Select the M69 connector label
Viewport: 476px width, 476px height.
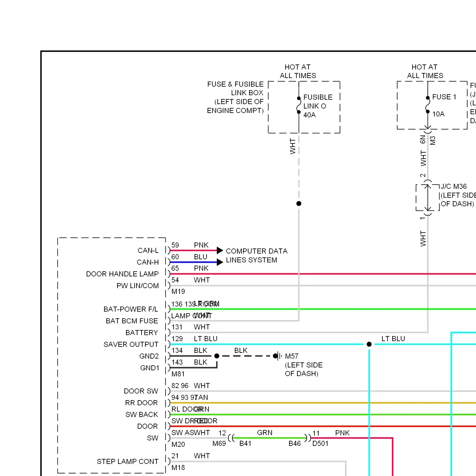click(x=219, y=443)
